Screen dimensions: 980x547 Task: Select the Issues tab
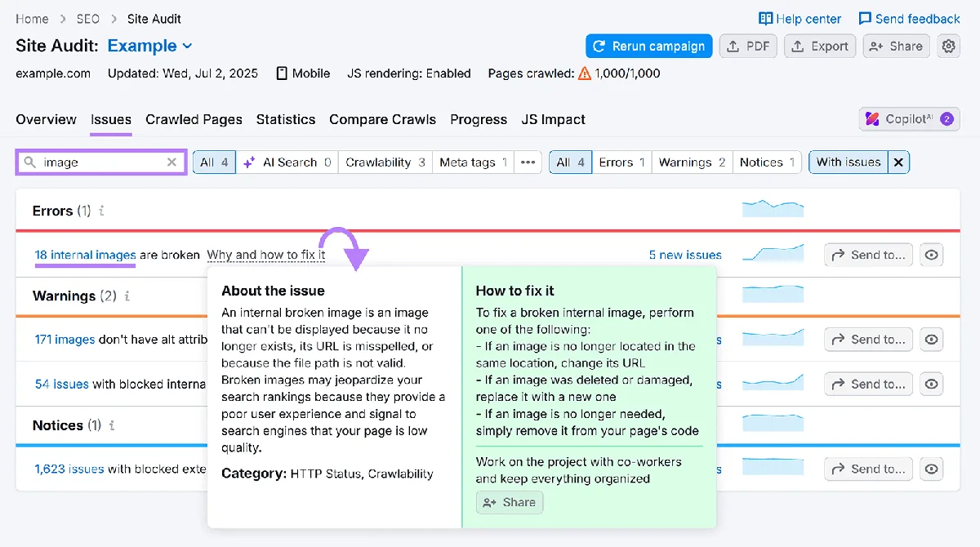pyautogui.click(x=111, y=119)
